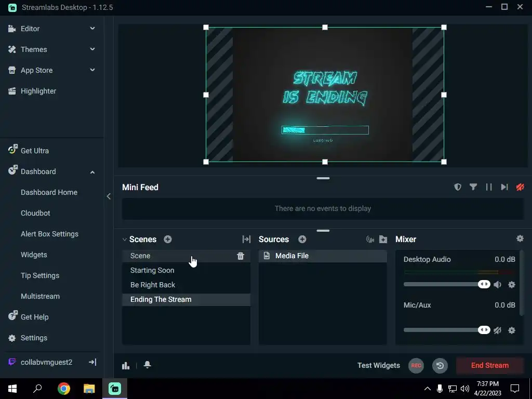The height and width of the screenshot is (399, 532).
Task: Open Alert Box Settings
Action: click(49, 234)
